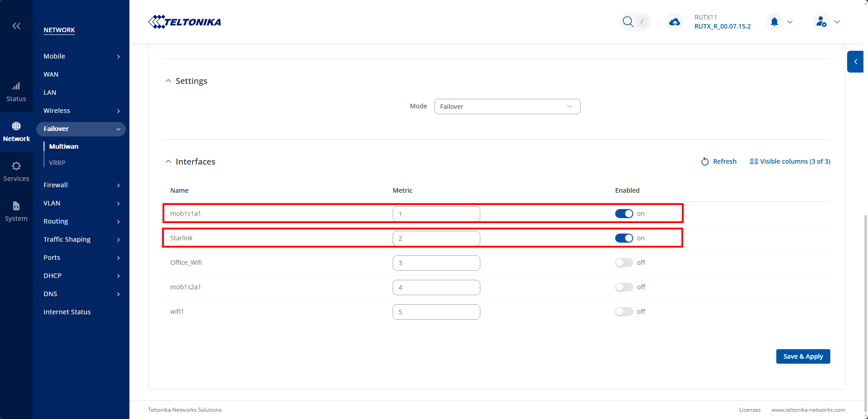Open the Mode dropdown showing Failover
Viewport: 868px width, 419px height.
[x=507, y=107]
